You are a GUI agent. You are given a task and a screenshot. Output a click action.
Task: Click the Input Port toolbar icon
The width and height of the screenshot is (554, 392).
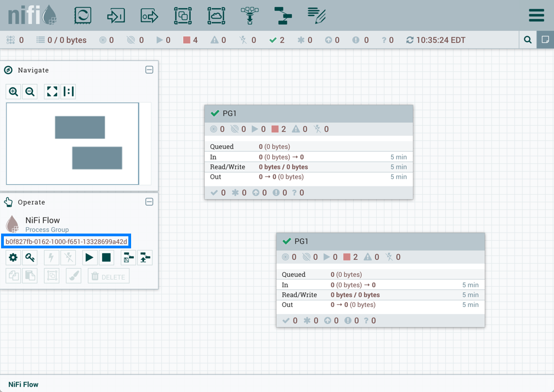click(x=116, y=15)
